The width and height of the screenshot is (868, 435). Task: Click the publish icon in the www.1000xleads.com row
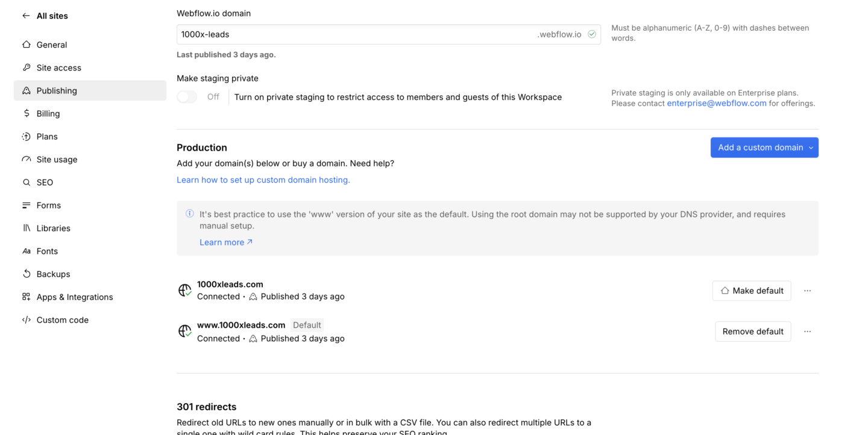click(253, 339)
